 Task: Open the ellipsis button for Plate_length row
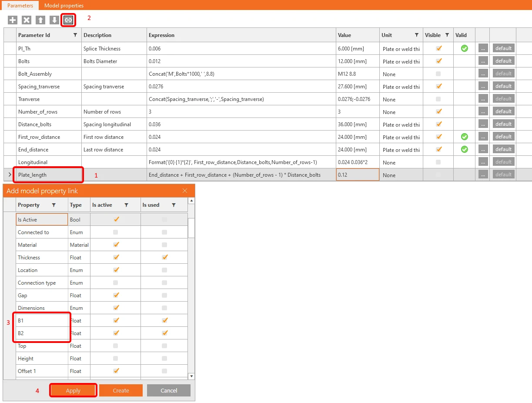[483, 175]
